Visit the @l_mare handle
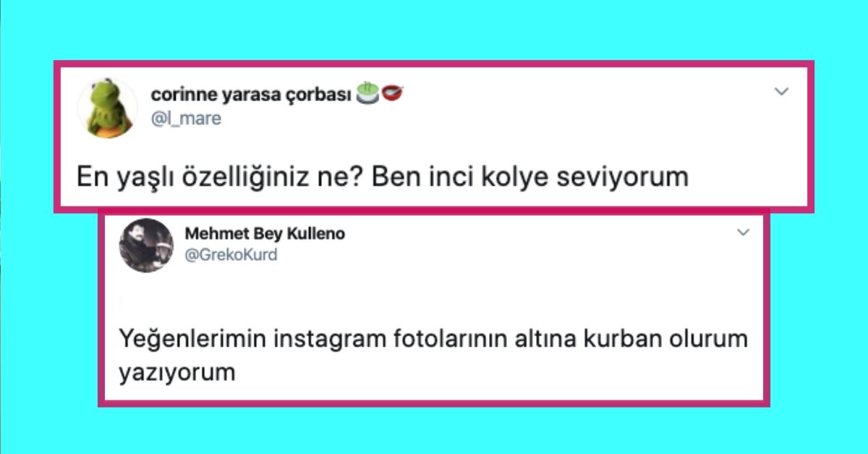The width and height of the screenshot is (868, 454). click(x=187, y=118)
